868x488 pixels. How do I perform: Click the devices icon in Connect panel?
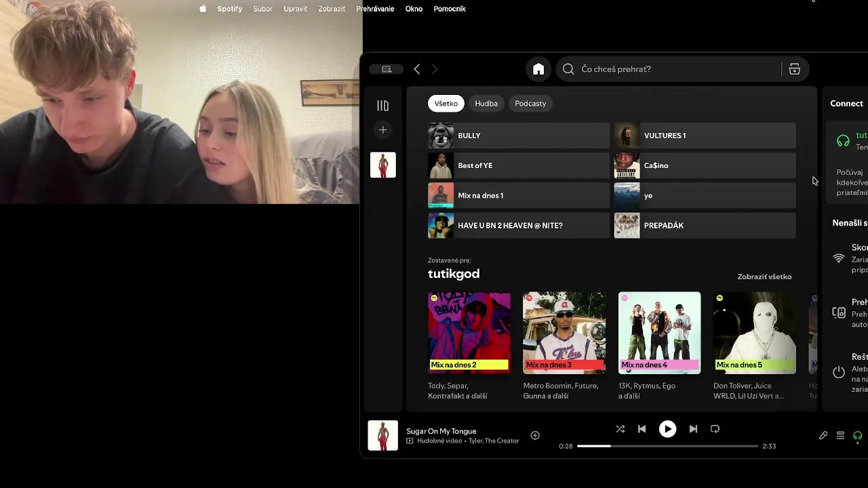pyautogui.click(x=839, y=313)
